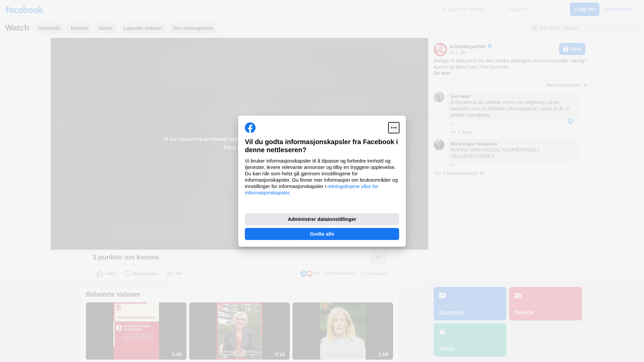Click the reactions count 139 icons

click(x=310, y=274)
